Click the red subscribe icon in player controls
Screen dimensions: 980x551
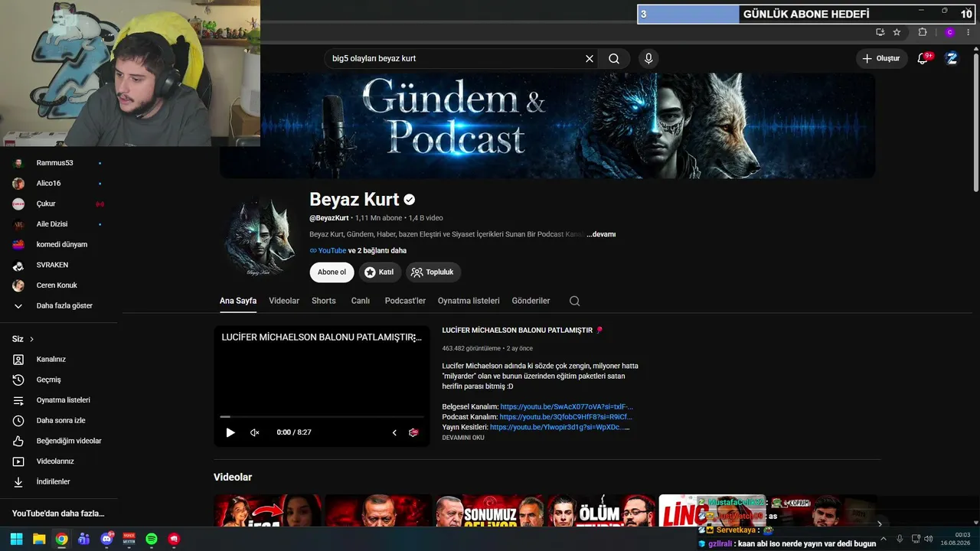coord(413,432)
